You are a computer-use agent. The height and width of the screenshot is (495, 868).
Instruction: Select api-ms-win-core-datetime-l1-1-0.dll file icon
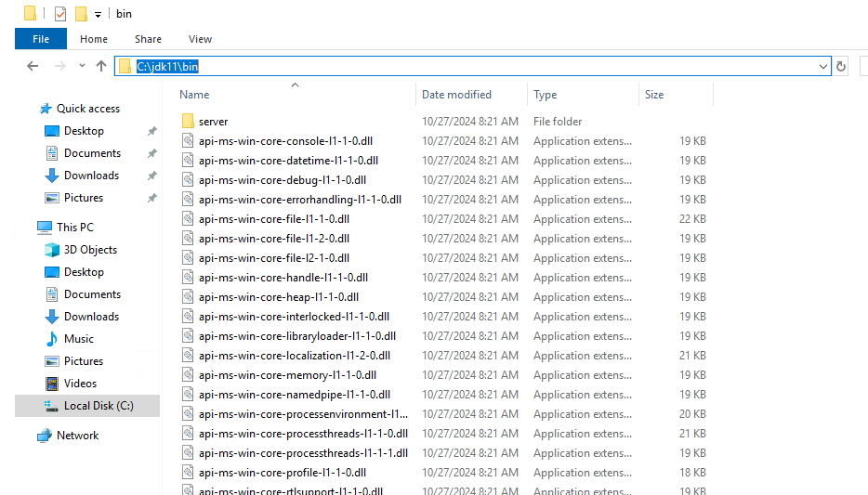(189, 161)
